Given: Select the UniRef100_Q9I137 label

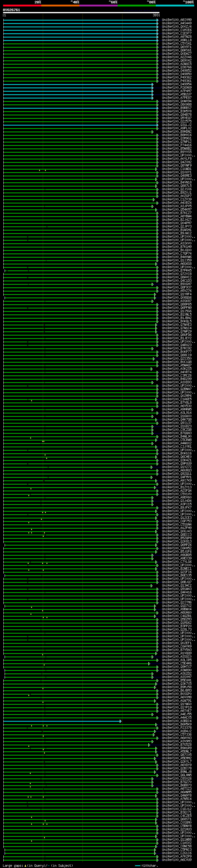Looking at the screenshot, I should point(177,423).
